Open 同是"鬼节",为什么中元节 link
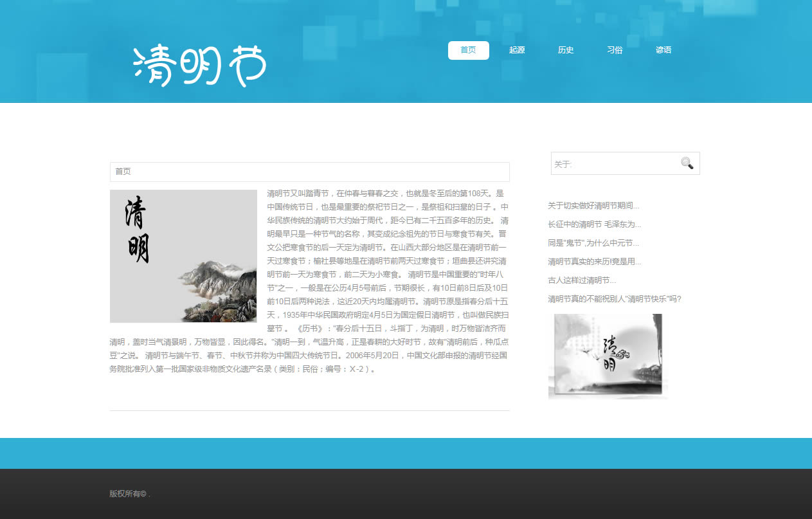 coord(593,243)
